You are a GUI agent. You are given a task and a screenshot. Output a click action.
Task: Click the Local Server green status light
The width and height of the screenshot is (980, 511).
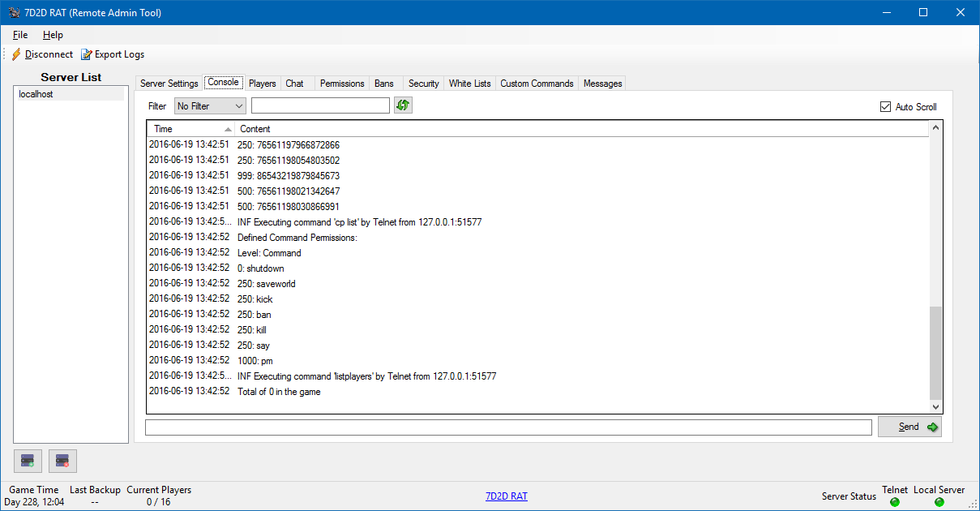[939, 502]
